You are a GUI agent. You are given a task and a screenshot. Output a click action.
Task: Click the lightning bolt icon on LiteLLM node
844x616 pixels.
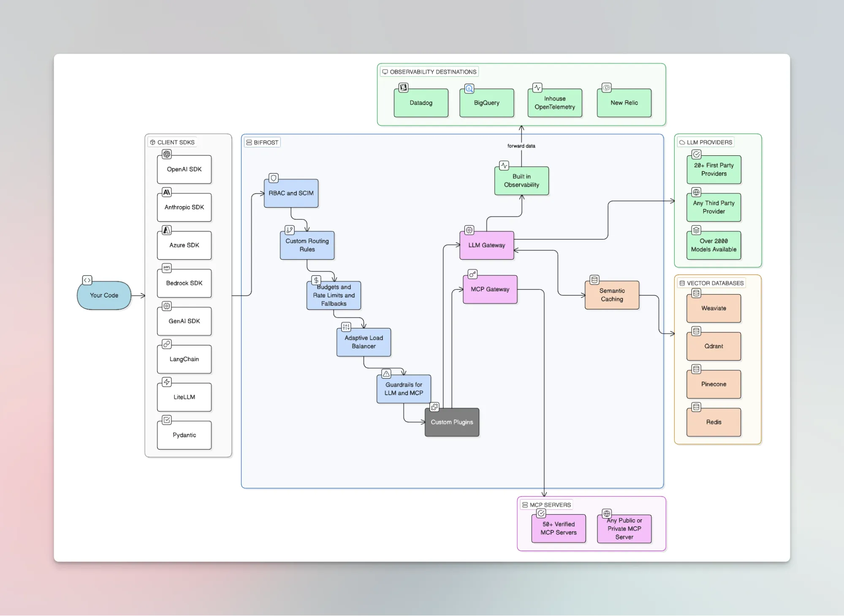(x=167, y=382)
